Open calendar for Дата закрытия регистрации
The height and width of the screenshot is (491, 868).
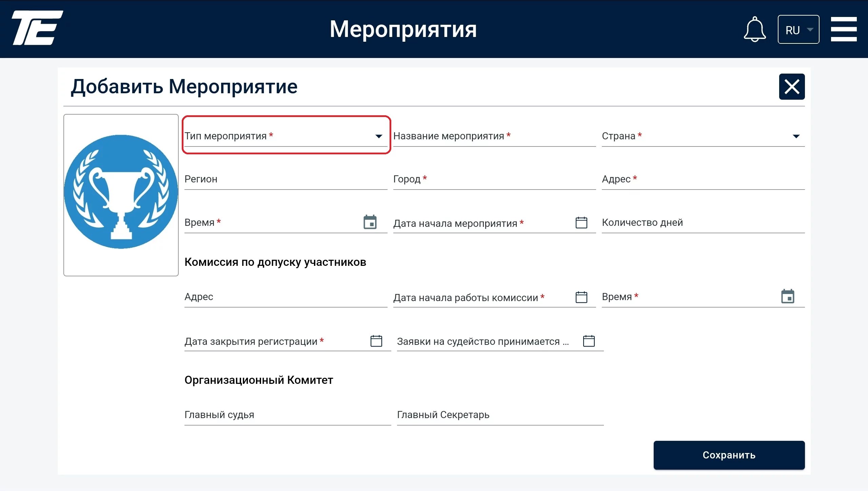[376, 341]
